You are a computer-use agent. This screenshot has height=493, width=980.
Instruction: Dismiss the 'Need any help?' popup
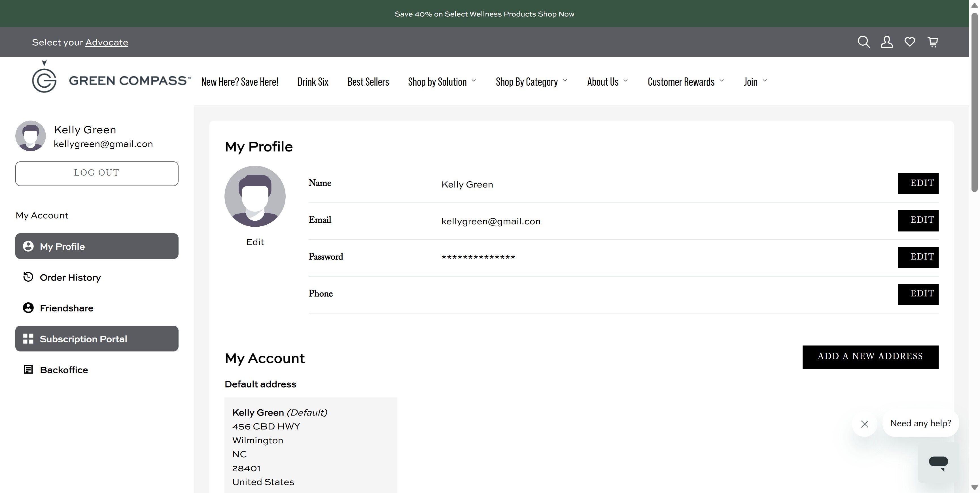pyautogui.click(x=864, y=424)
